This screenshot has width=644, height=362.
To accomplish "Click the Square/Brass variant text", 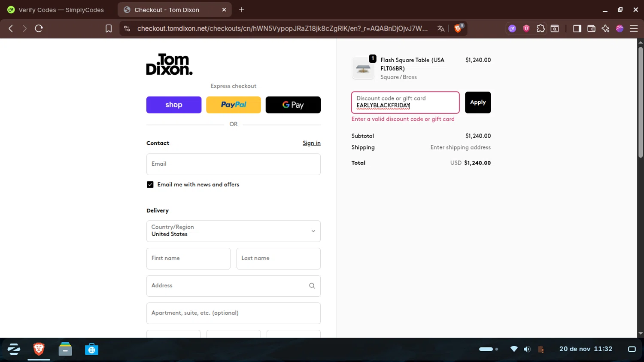I will 398,77.
